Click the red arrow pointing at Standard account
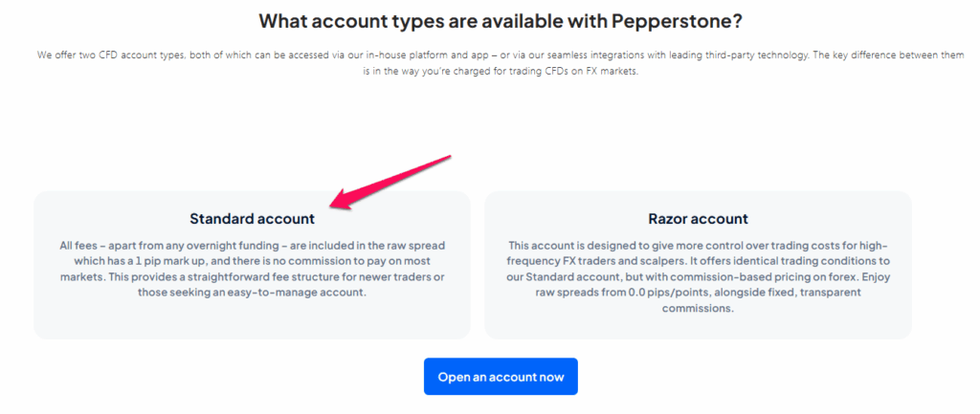 tap(390, 182)
